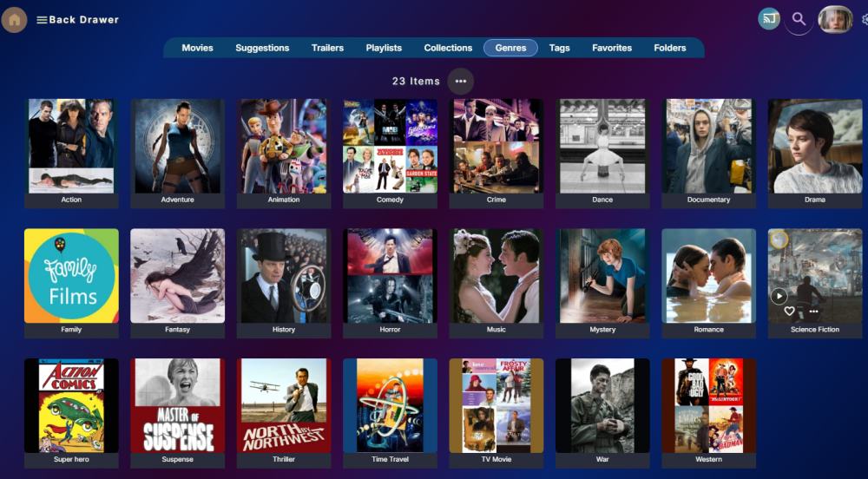Open the Mystery genre poster

[603, 275]
